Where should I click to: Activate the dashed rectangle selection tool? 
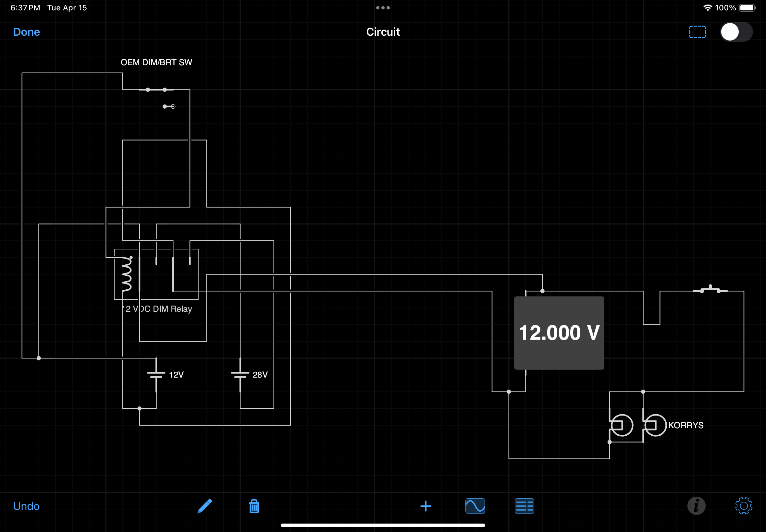click(697, 32)
